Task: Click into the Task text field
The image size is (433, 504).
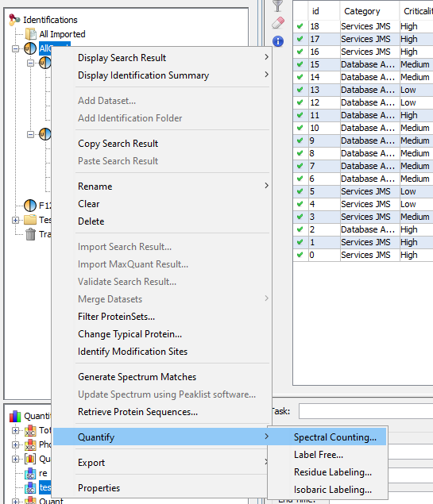Action: (x=365, y=411)
